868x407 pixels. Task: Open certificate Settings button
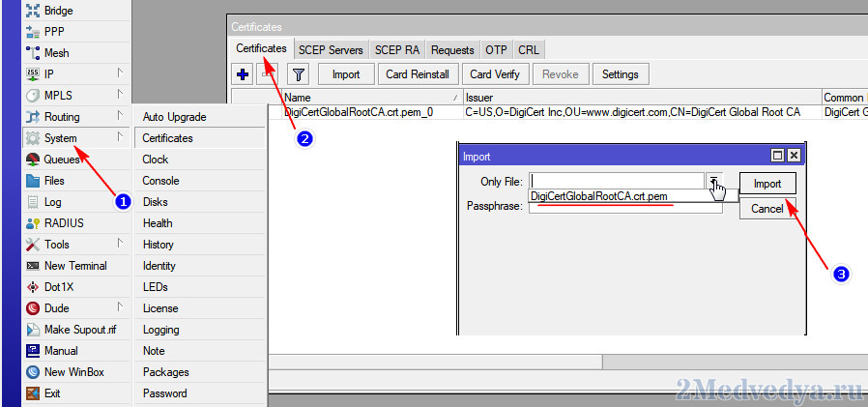coord(621,74)
